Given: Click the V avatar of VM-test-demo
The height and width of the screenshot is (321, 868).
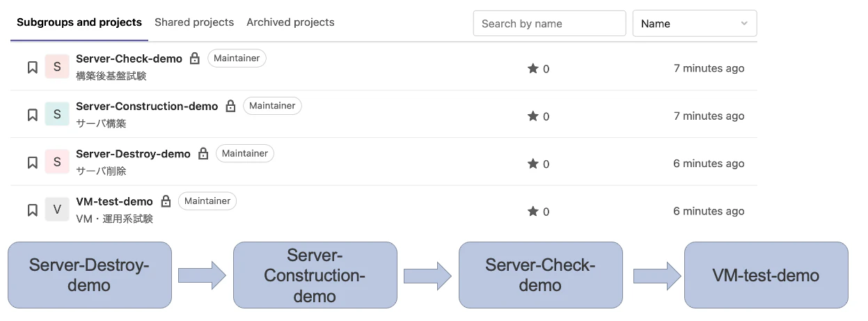Looking at the screenshot, I should [x=57, y=210].
